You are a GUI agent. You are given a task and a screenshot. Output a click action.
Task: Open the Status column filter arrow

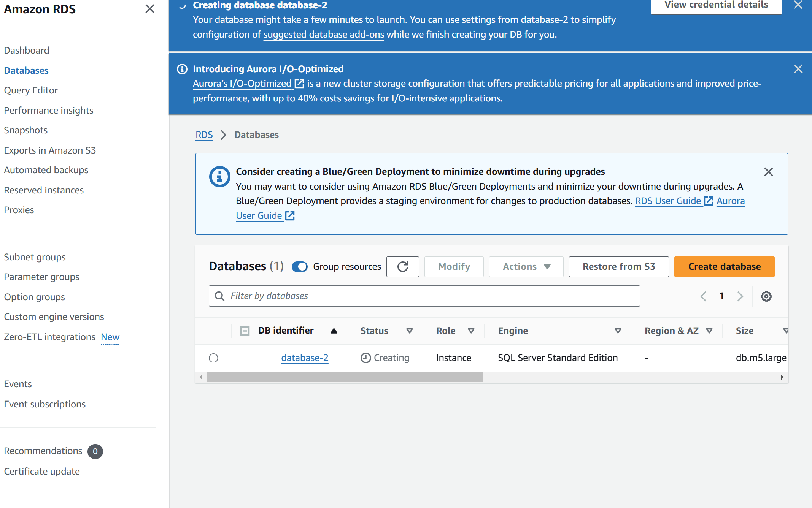pyautogui.click(x=410, y=331)
